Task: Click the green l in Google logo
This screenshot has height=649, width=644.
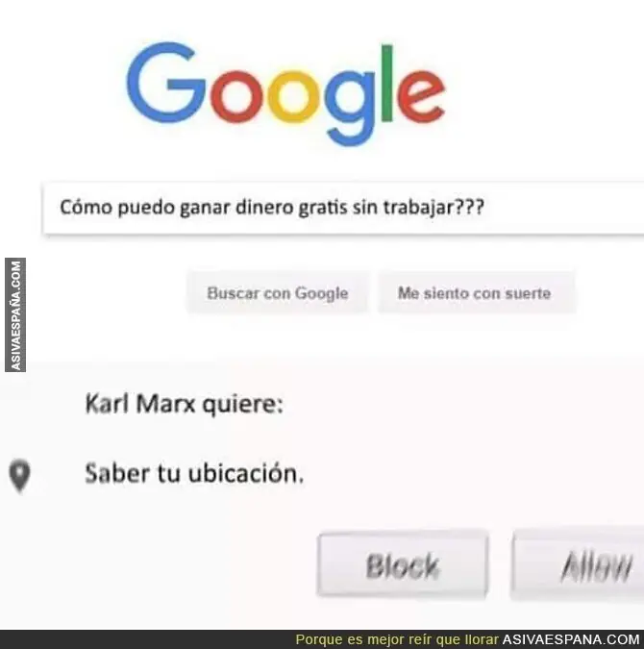Action: pos(387,84)
